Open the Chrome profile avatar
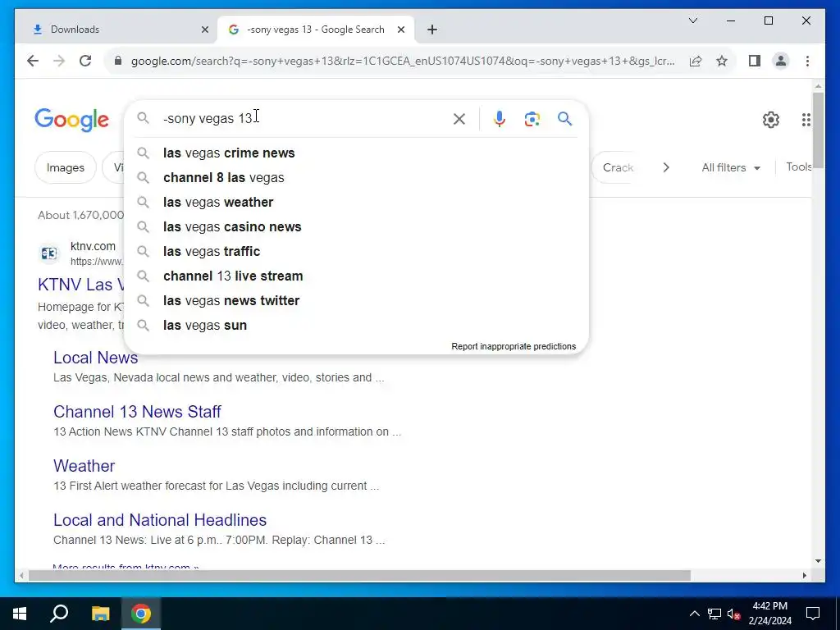The height and width of the screenshot is (630, 840). 781,61
